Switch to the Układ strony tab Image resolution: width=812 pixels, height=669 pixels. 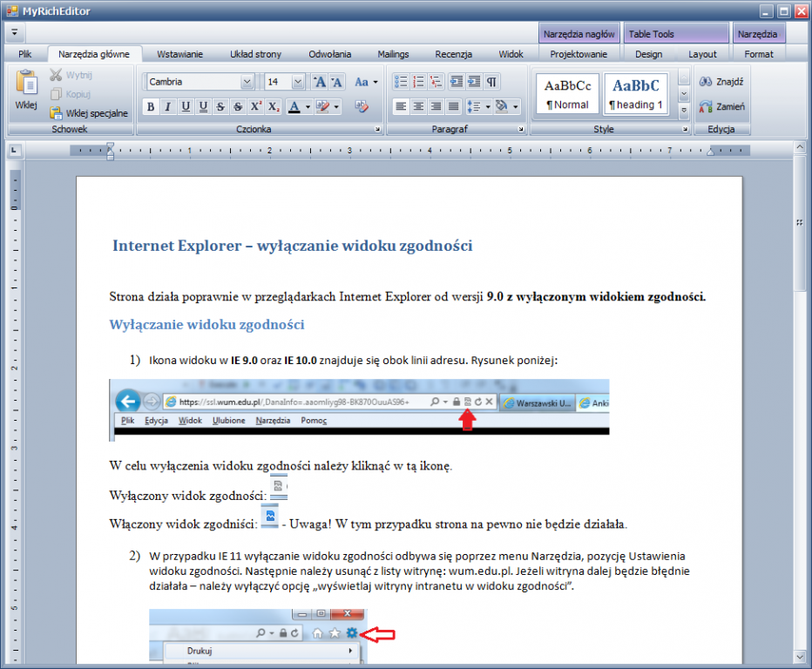coord(256,54)
